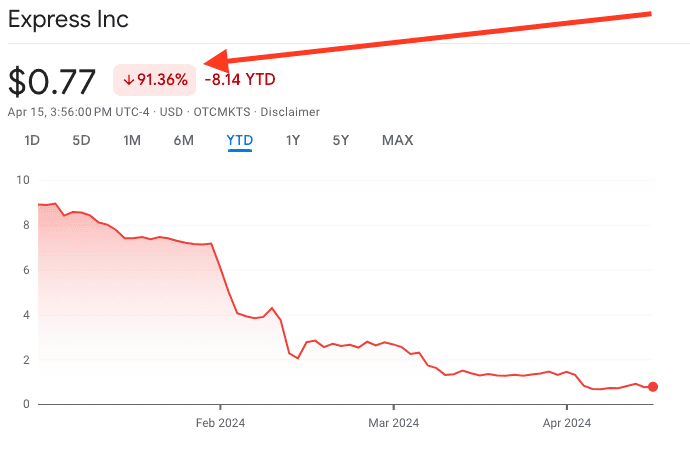Screen dimensions: 690x449
Task: Click the down arrow icon beside 91.36%
Action: 128,80
